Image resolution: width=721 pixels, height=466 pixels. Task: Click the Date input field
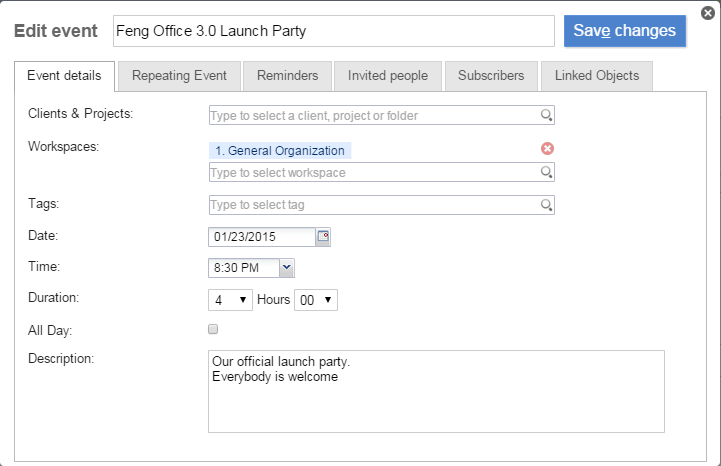[261, 237]
